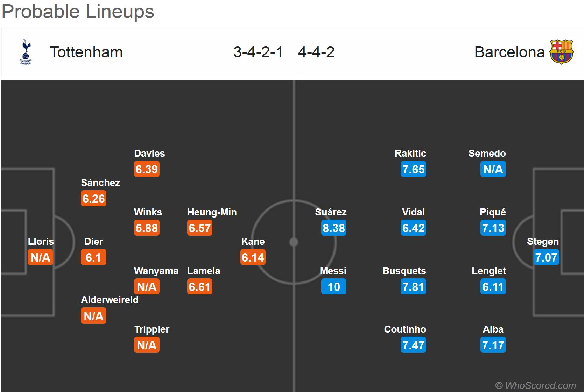Open the Barcelona team link
The image size is (584, 392).
click(509, 52)
